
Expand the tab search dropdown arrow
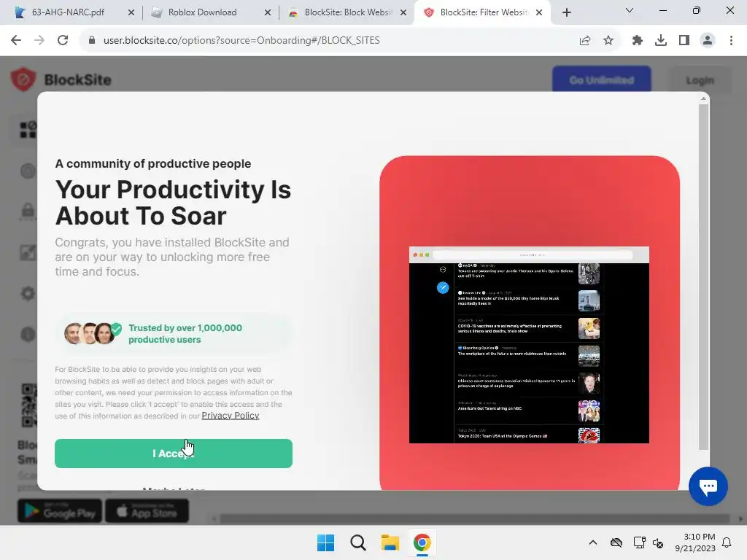pos(630,10)
